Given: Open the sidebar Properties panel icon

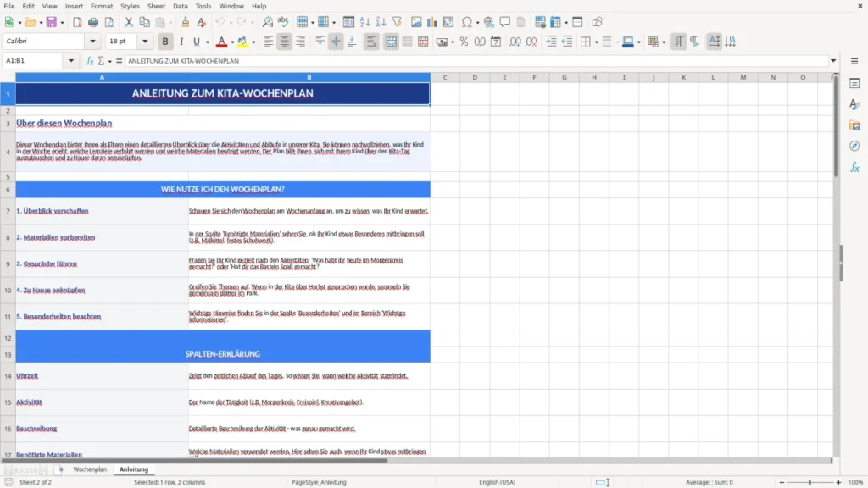Looking at the screenshot, I should click(854, 84).
